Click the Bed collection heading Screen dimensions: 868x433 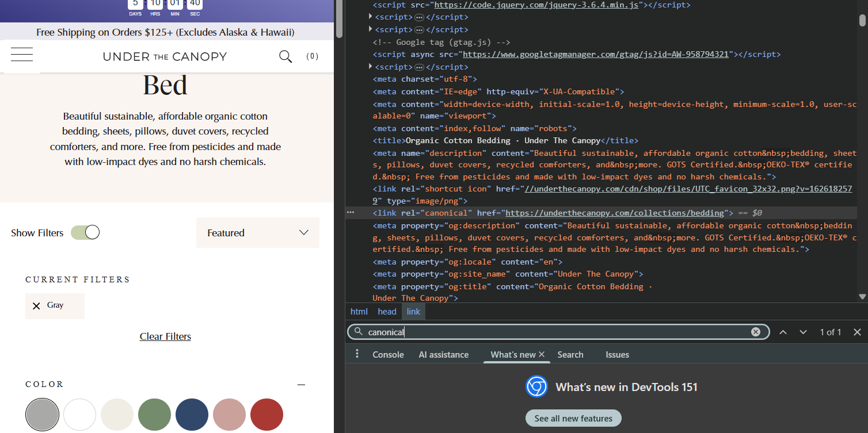[165, 85]
